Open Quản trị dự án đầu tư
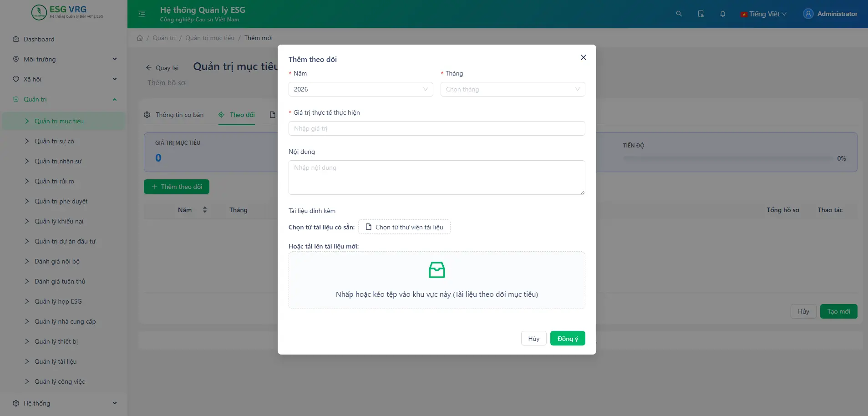The width and height of the screenshot is (868, 416). coord(64,241)
